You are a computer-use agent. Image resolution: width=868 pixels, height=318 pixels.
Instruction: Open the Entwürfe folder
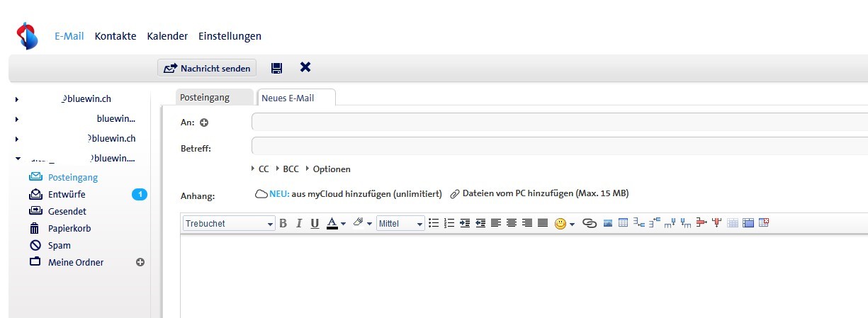click(x=67, y=195)
